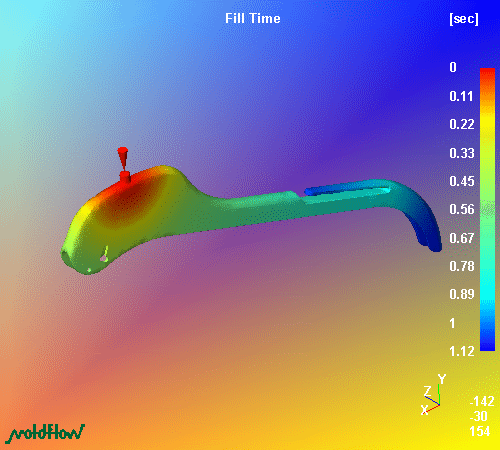
Task: Select the red region of color legend
Action: tap(487, 83)
